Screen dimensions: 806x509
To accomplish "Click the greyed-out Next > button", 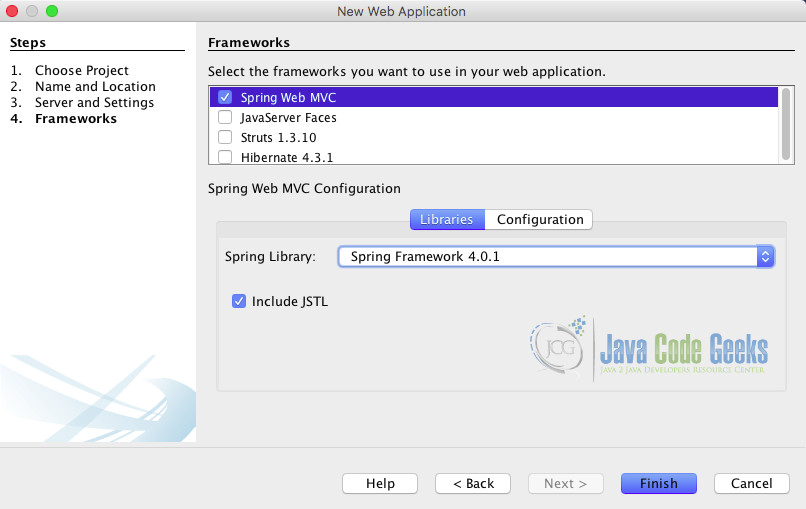I will point(565,483).
